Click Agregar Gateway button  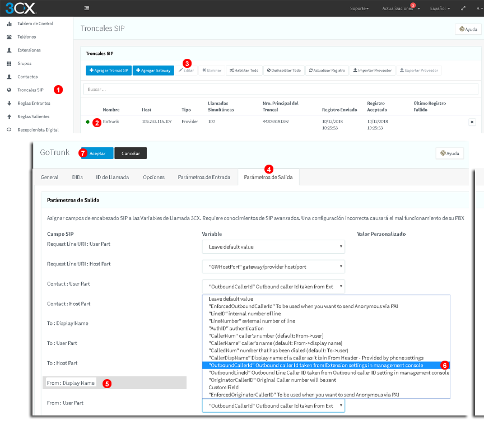(153, 71)
